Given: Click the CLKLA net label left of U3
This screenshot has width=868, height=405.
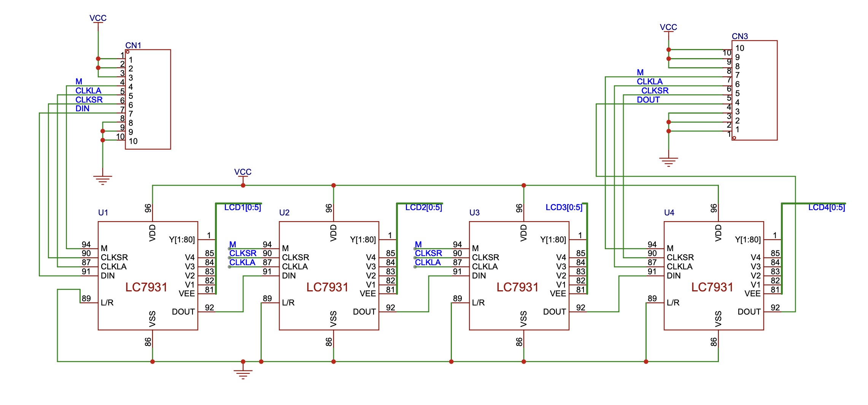Looking at the screenshot, I should point(428,263).
